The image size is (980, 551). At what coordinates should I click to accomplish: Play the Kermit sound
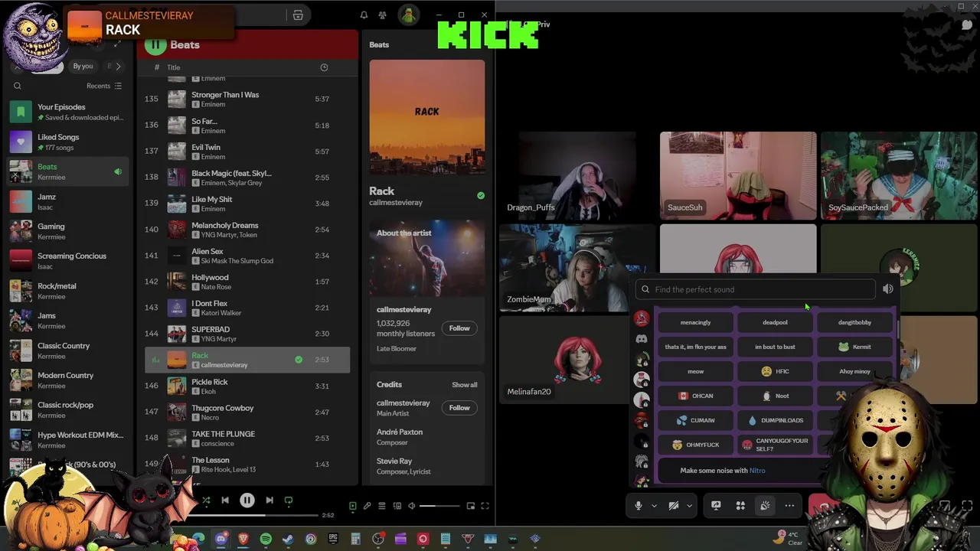click(854, 347)
